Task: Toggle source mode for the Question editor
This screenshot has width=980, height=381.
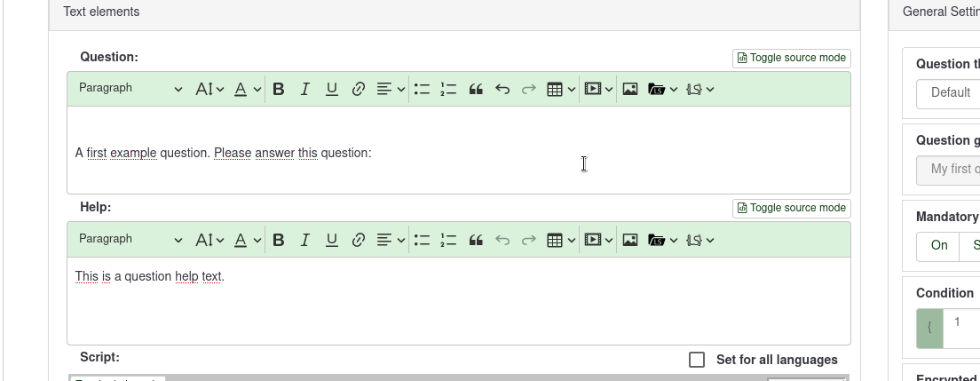Action: coord(792,58)
